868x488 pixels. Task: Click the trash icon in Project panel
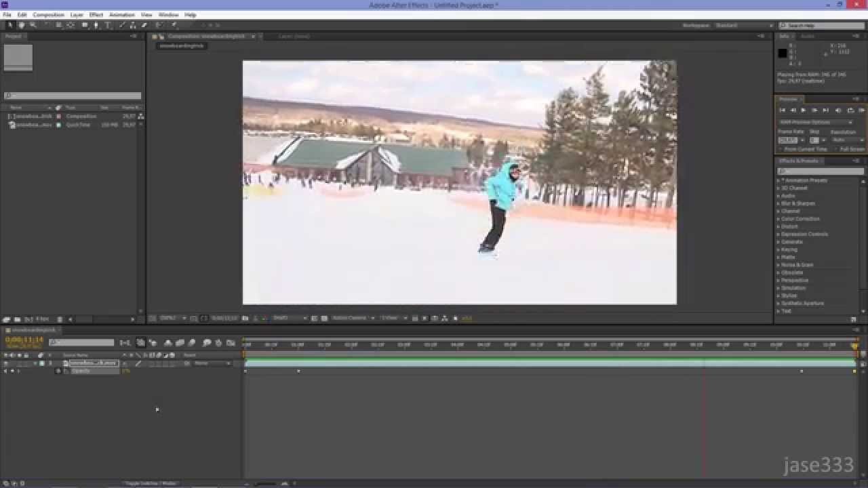coord(60,319)
